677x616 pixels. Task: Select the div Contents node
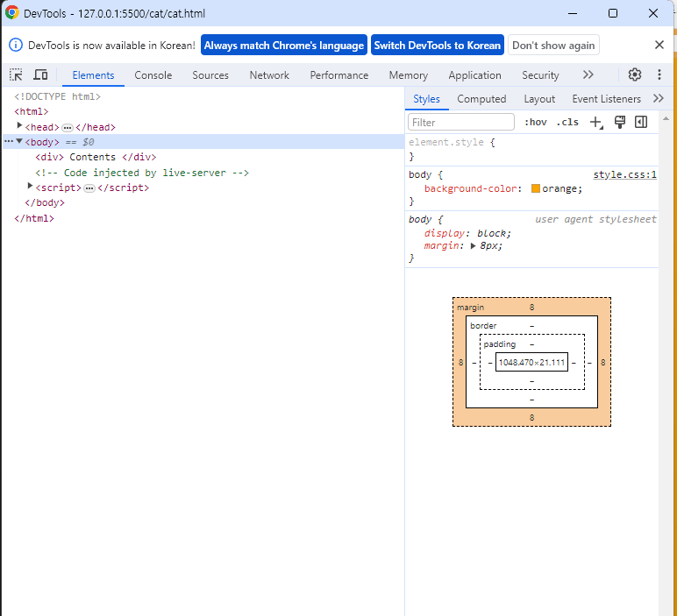[x=96, y=157]
